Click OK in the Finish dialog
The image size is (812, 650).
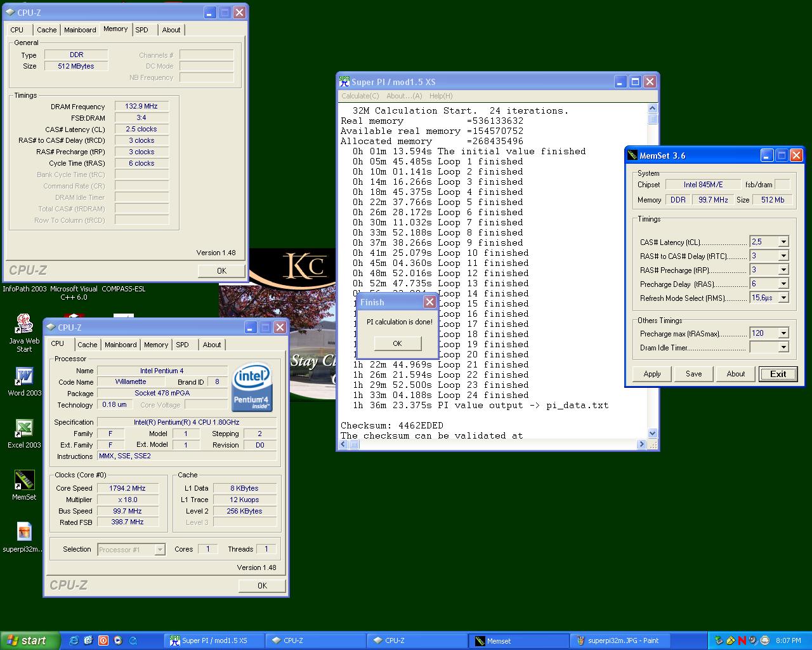pyautogui.click(x=397, y=343)
